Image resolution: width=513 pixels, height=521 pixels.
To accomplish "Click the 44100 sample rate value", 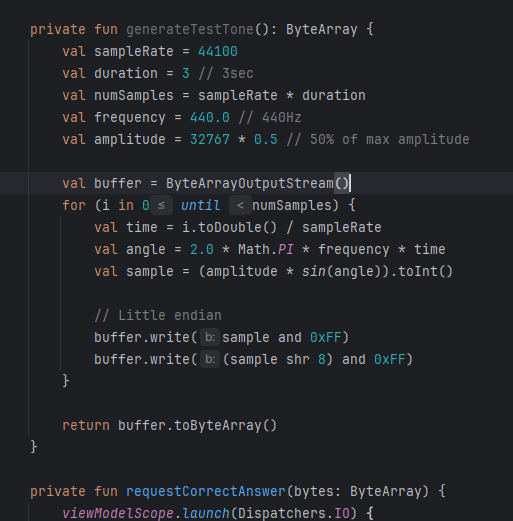I will (218, 52).
